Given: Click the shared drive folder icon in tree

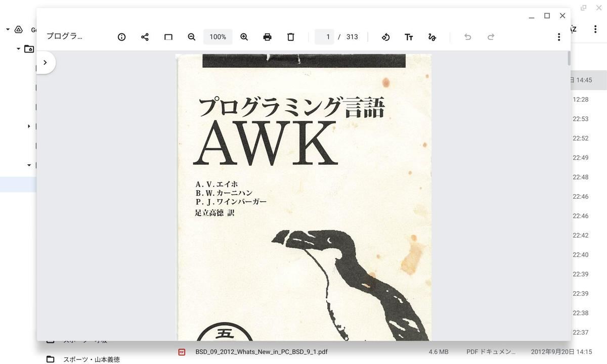Looking at the screenshot, I should click(29, 49).
